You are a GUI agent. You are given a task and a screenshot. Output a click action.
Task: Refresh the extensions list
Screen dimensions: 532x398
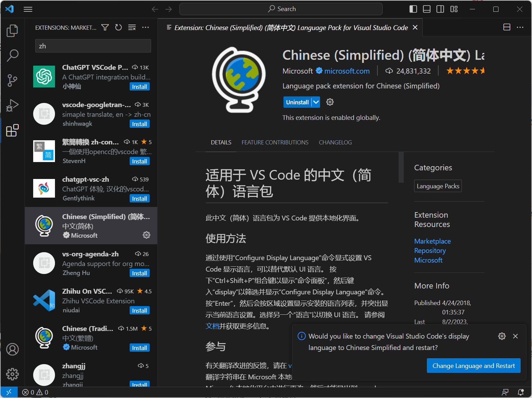(119, 27)
